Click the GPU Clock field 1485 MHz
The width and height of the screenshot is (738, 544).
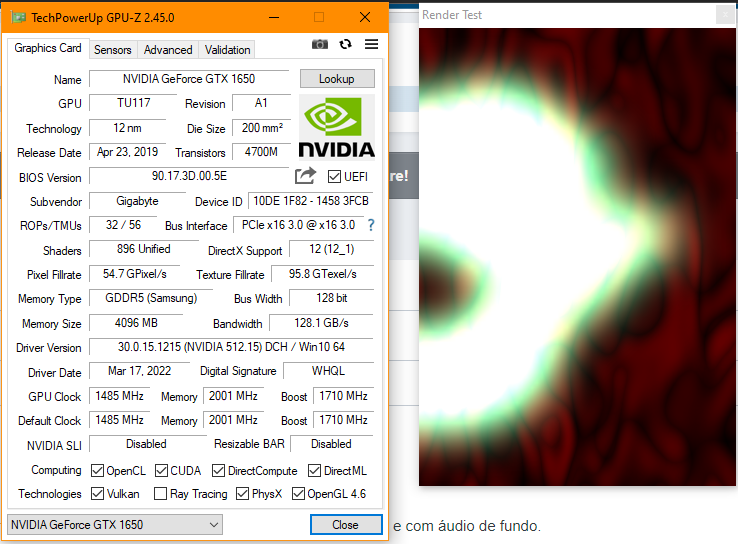tap(120, 396)
